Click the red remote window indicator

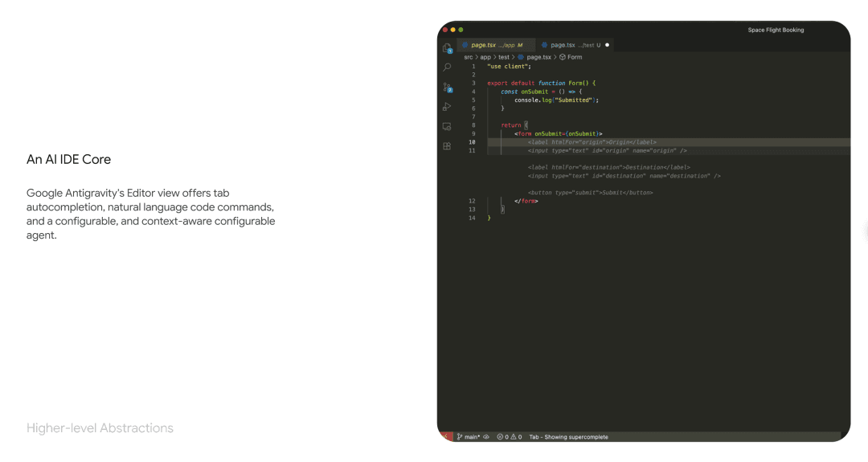pyautogui.click(x=445, y=437)
